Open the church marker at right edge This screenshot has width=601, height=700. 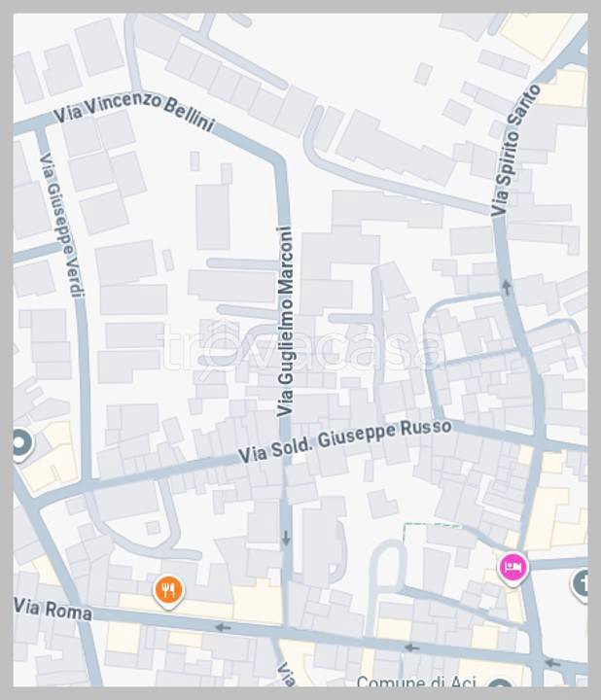pyautogui.click(x=581, y=584)
